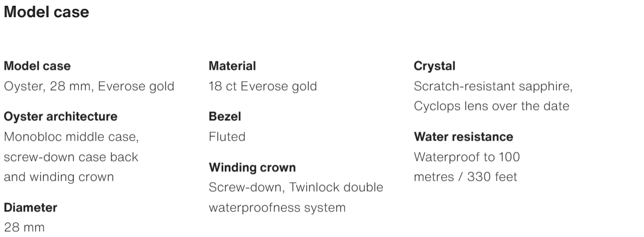Click the 'Diameter' label
The height and width of the screenshot is (237, 644).
pos(30,207)
